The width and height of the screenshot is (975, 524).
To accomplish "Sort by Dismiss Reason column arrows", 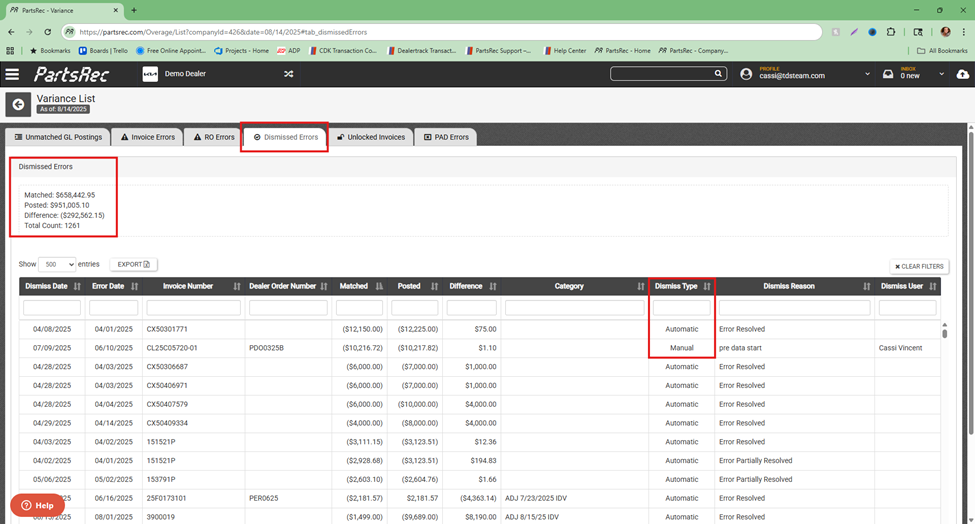I will (x=867, y=287).
